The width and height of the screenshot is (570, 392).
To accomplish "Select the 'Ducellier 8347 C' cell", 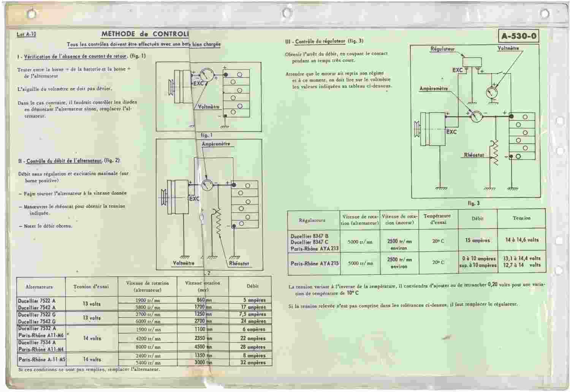I will click(309, 242).
